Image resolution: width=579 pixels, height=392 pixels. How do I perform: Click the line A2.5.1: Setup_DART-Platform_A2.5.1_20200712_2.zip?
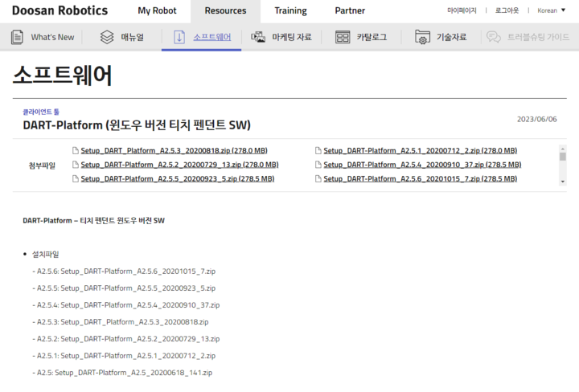tap(124, 356)
